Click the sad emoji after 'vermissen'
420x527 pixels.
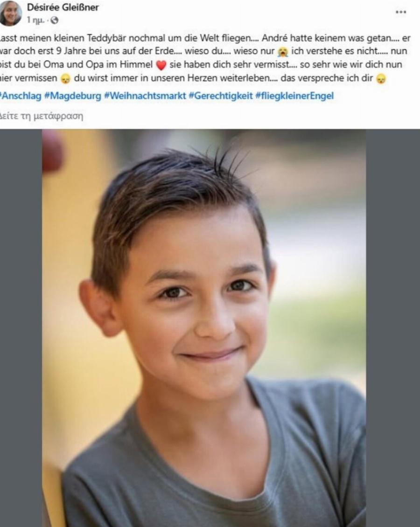(x=66, y=79)
